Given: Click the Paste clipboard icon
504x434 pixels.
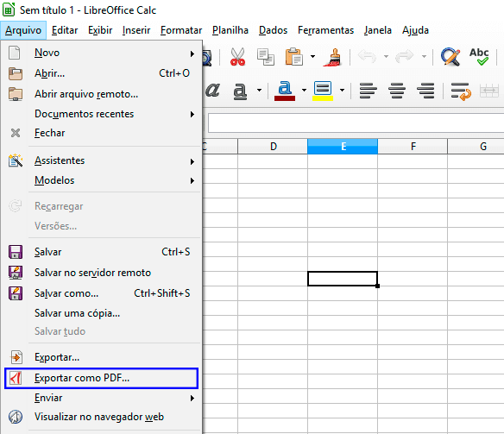Looking at the screenshot, I should click(x=293, y=57).
